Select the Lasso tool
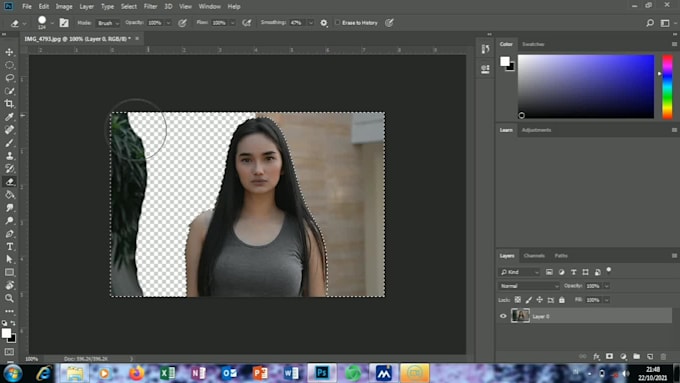 tap(9, 78)
